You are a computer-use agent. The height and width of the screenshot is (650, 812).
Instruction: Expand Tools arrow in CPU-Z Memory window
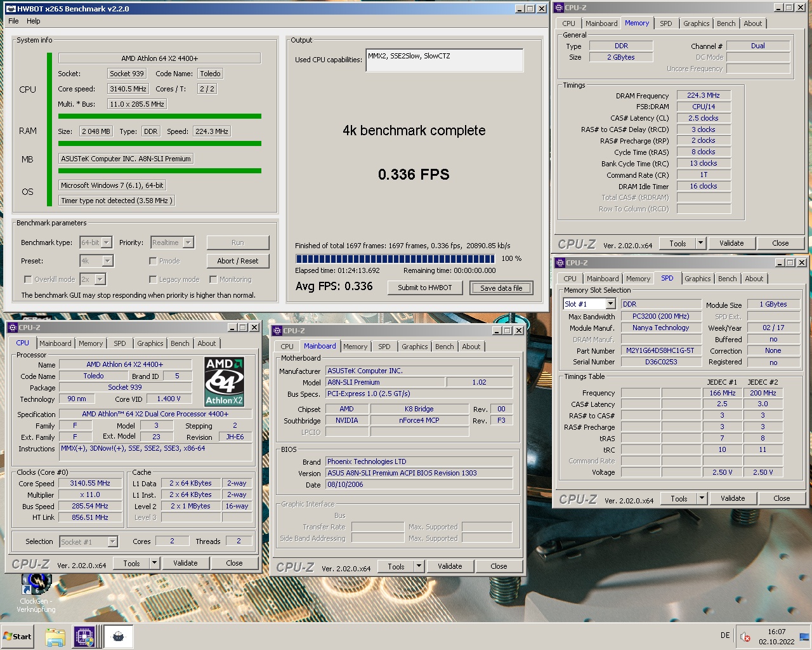pos(701,243)
